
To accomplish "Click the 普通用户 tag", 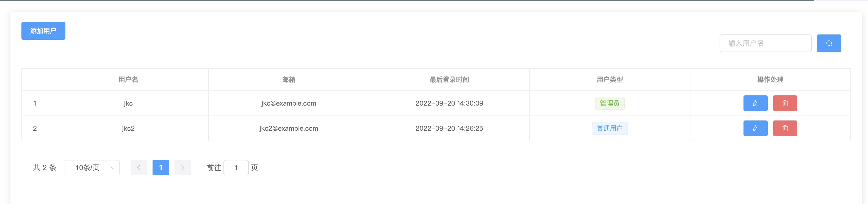I will tap(610, 128).
